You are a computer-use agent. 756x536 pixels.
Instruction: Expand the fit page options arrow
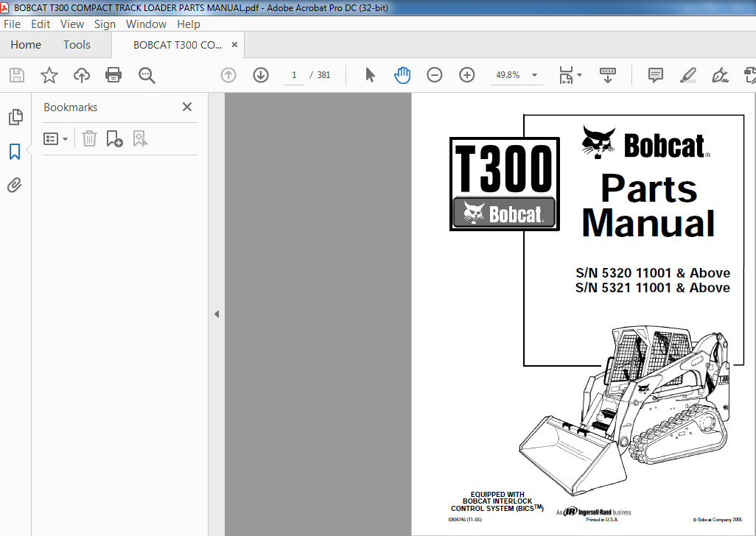[x=580, y=75]
